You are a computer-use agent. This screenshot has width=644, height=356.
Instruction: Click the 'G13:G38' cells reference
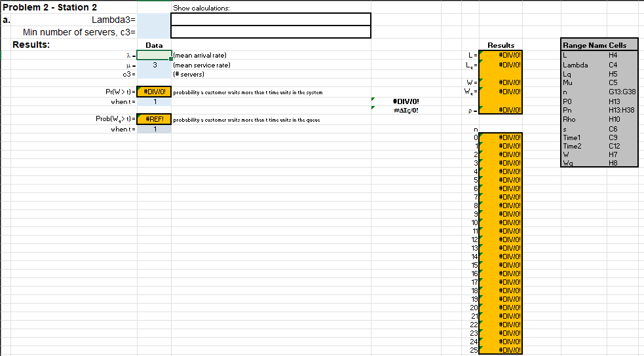point(622,92)
